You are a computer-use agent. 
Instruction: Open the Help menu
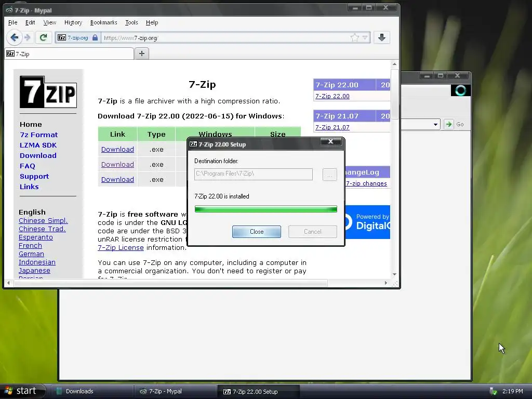click(152, 22)
